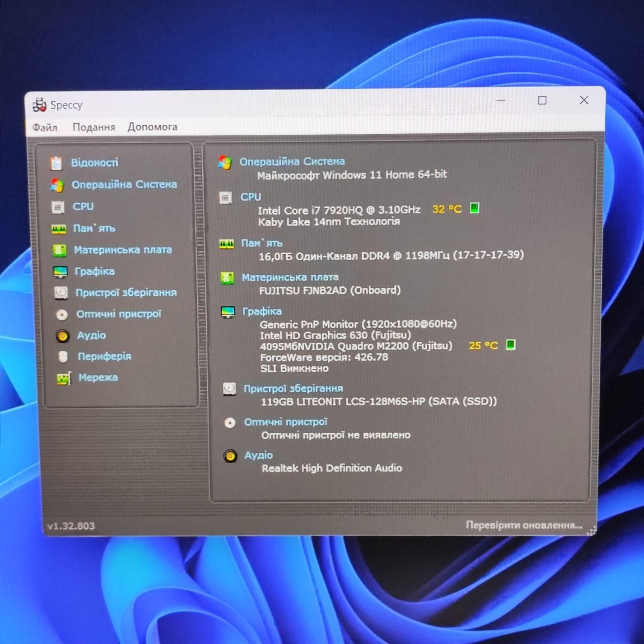Click the Windows flag icon in summary
The height and width of the screenshot is (644, 644).
click(x=225, y=163)
